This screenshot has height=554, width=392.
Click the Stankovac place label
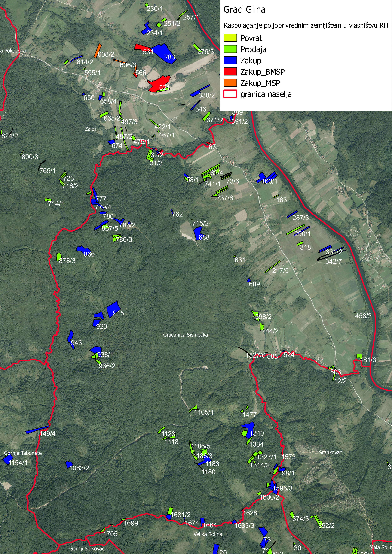(x=331, y=452)
